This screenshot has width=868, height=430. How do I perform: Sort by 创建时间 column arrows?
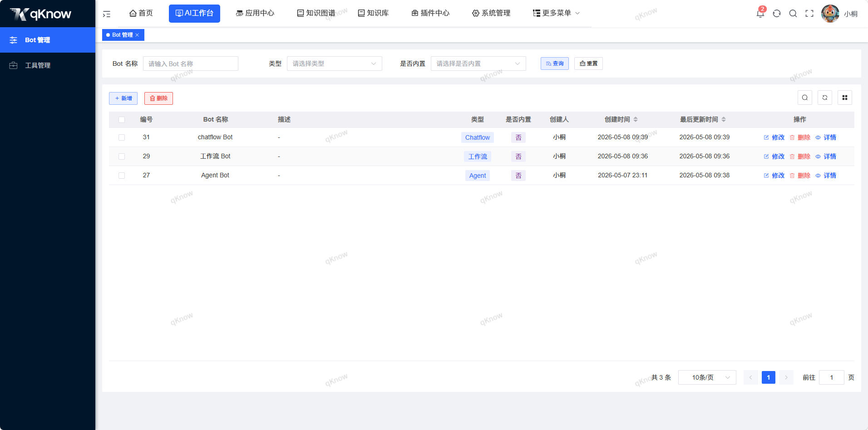(636, 119)
